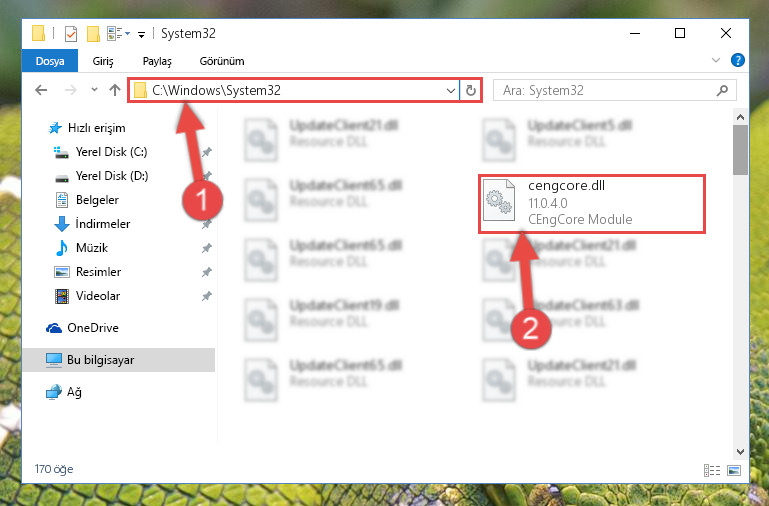Select Yerel Disk (D:) in sidebar
This screenshot has height=506, width=769.
click(x=112, y=176)
